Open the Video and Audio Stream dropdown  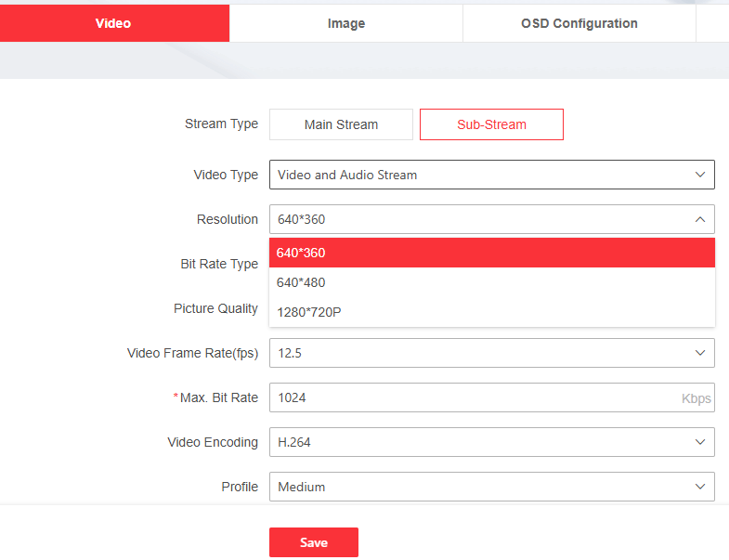pos(474,175)
